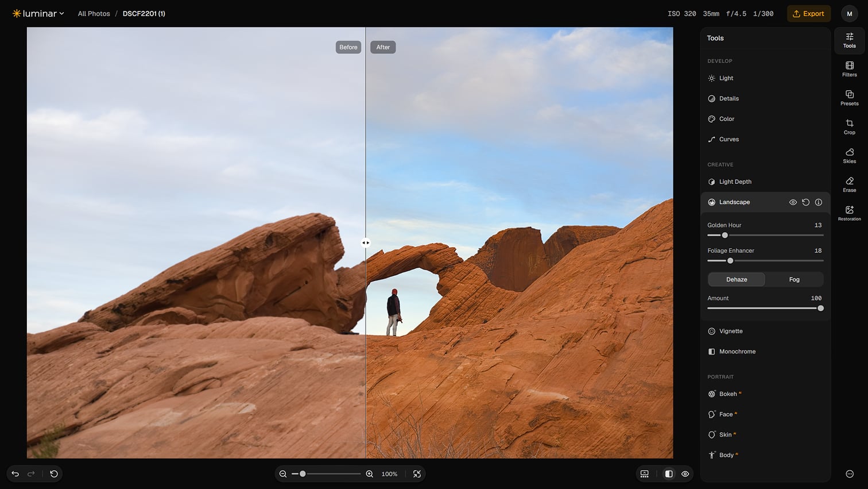
Task: Click the fit-to-screen icon
Action: pyautogui.click(x=417, y=474)
